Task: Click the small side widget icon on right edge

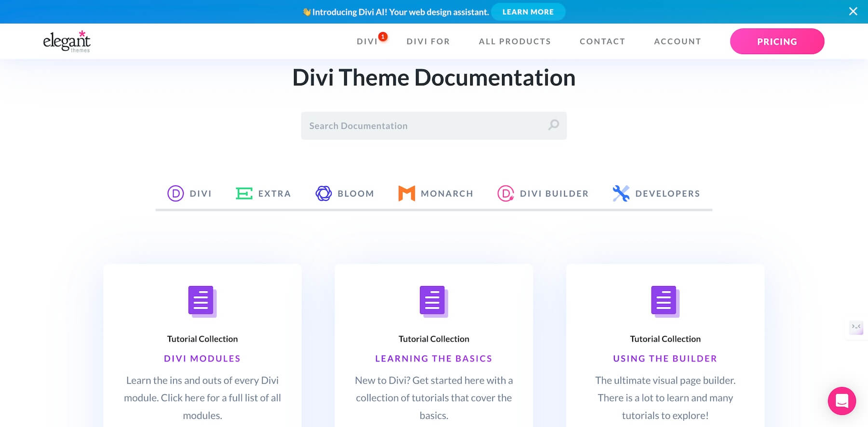Action: pos(856,328)
